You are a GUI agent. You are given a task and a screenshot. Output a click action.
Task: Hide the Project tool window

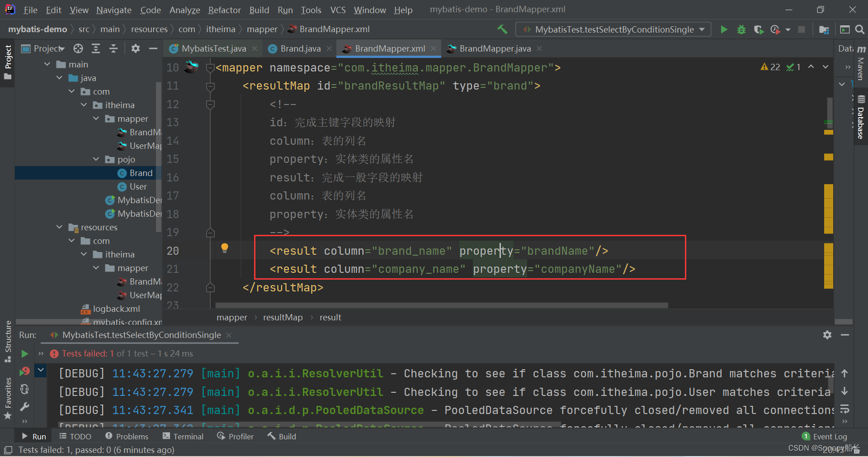tap(153, 48)
